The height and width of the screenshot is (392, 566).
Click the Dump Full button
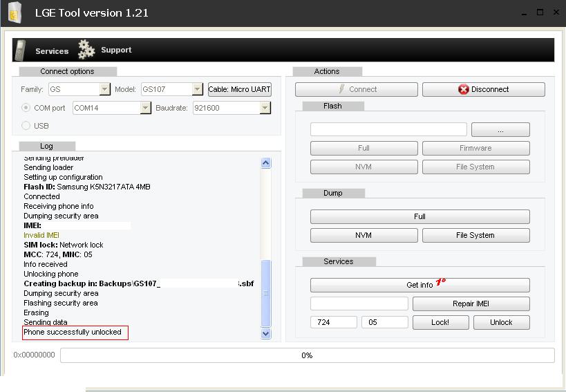tap(419, 216)
